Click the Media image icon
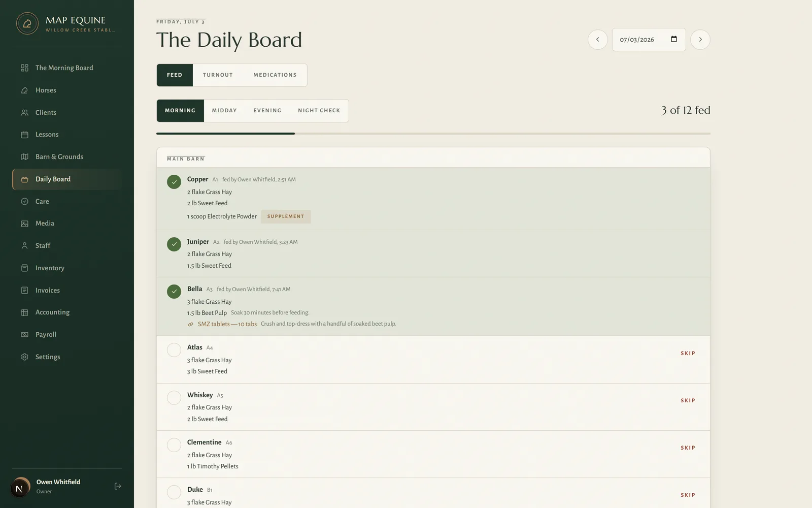 (x=24, y=224)
